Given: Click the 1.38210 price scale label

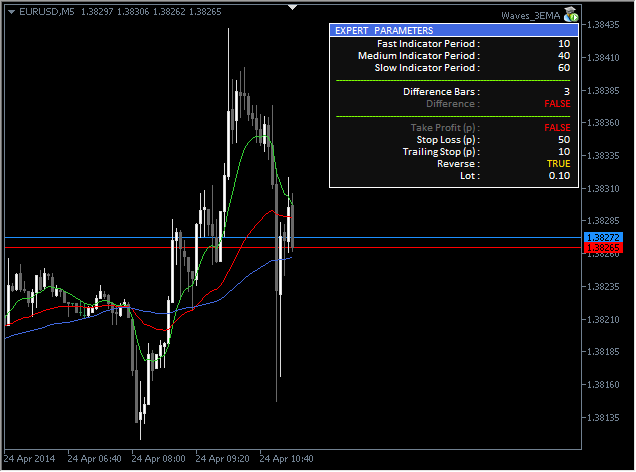Looking at the screenshot, I should tap(603, 320).
